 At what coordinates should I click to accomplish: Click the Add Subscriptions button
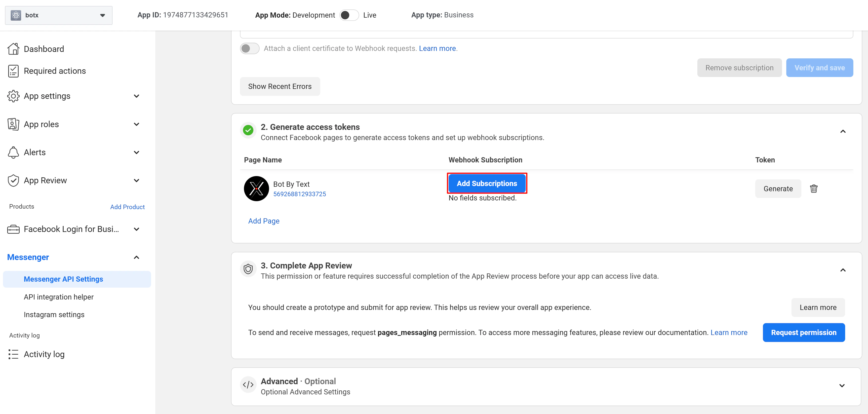coord(487,183)
